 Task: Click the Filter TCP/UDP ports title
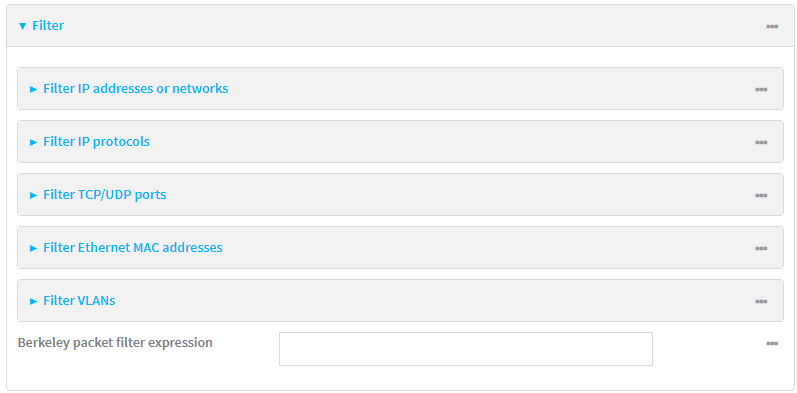coord(105,195)
